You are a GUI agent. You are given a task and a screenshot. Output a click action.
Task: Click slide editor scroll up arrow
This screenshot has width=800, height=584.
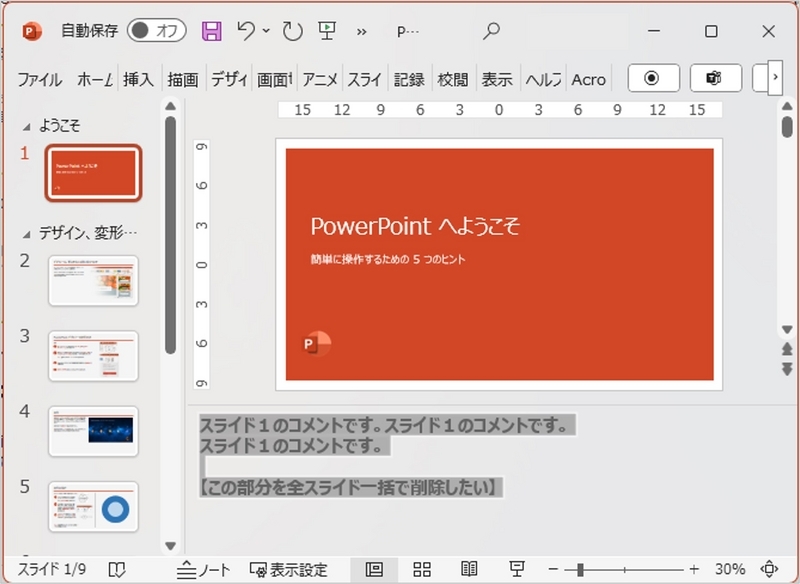pyautogui.click(x=787, y=106)
